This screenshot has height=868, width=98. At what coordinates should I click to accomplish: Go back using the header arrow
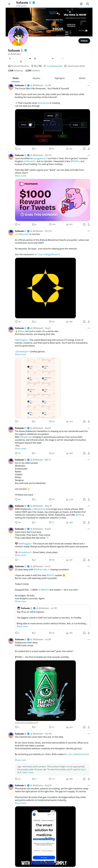click(9, 4)
